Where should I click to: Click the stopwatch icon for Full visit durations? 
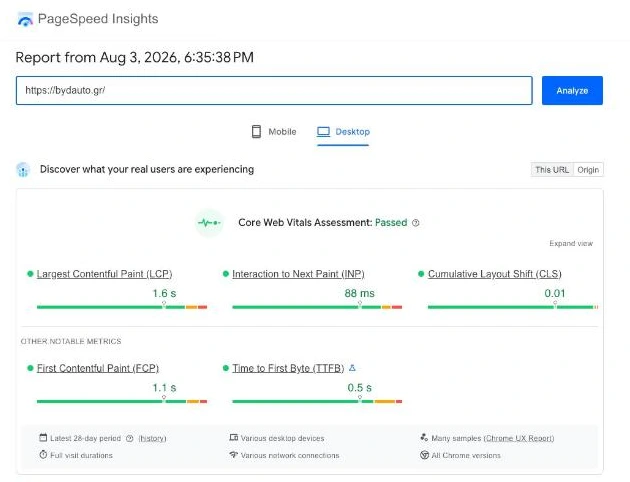[43, 455]
